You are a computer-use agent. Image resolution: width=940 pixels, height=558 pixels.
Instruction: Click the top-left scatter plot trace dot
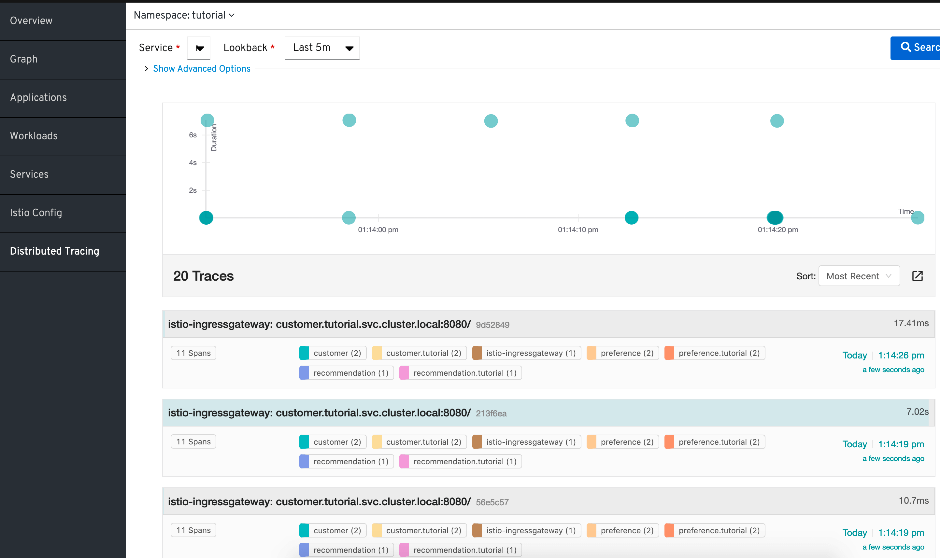[207, 120]
